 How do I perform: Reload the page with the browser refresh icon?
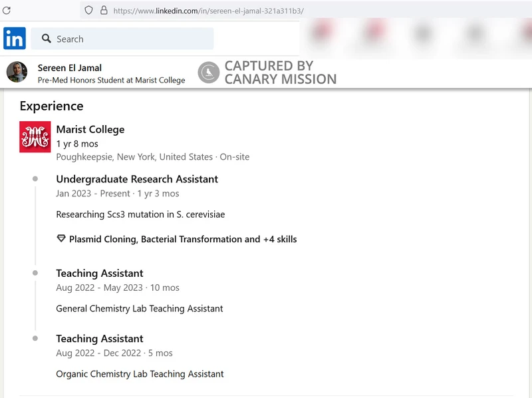click(x=7, y=11)
